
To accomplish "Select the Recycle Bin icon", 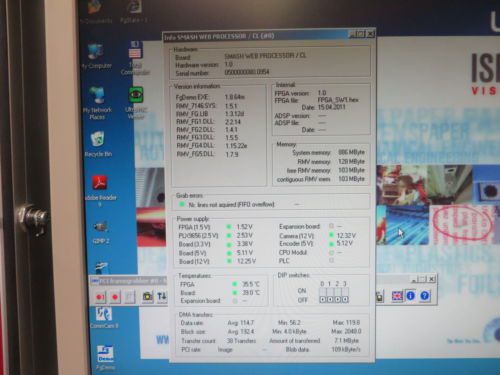I will (98, 144).
